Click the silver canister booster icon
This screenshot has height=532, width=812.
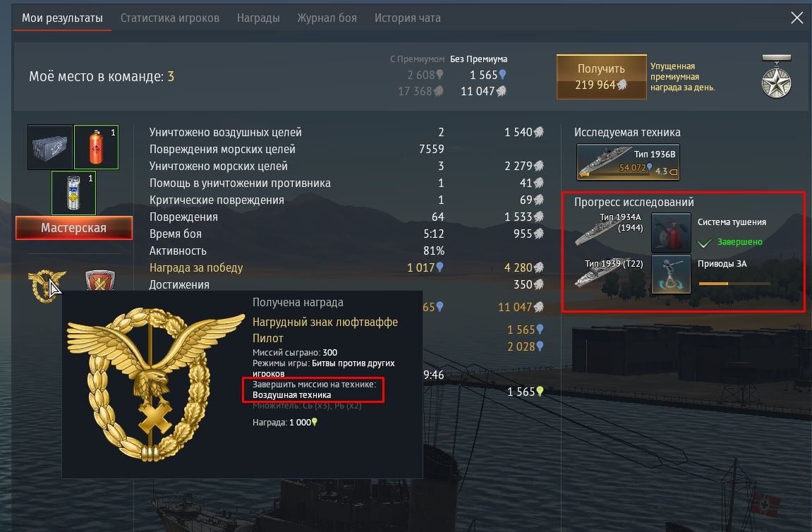click(73, 193)
